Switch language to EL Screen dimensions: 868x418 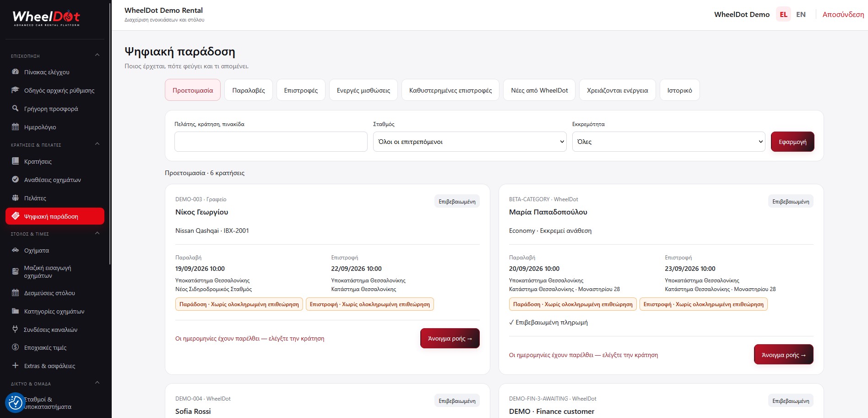783,14
